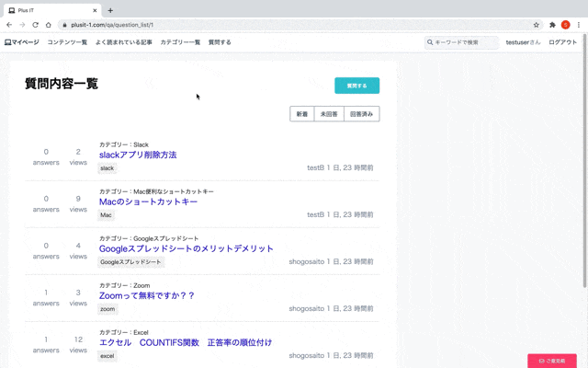
Task: Filter questions by 回答済み
Action: click(361, 114)
